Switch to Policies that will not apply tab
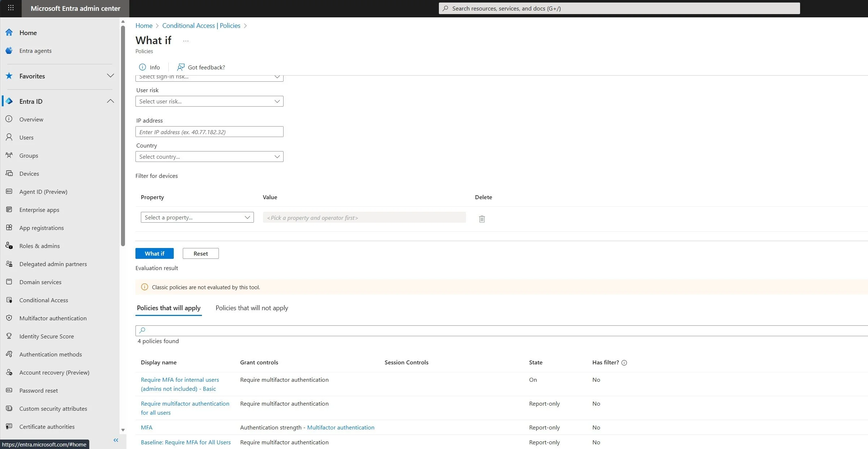This screenshot has width=868, height=449. (x=252, y=308)
